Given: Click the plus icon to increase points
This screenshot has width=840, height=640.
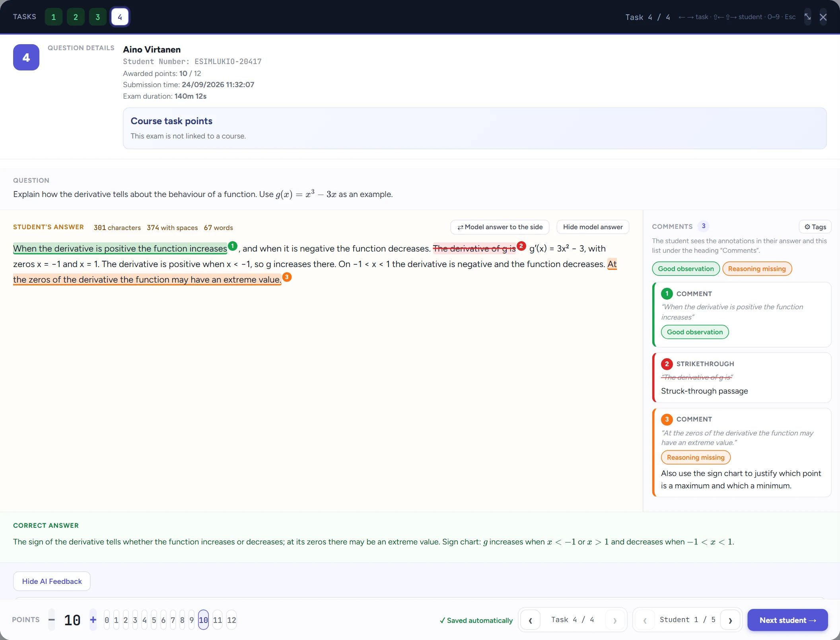Looking at the screenshot, I should coord(93,620).
